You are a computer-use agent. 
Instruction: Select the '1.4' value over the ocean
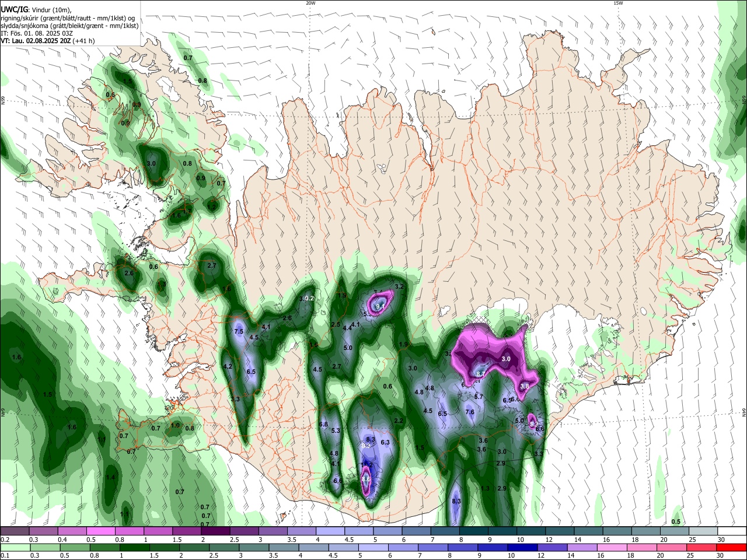(x=110, y=477)
